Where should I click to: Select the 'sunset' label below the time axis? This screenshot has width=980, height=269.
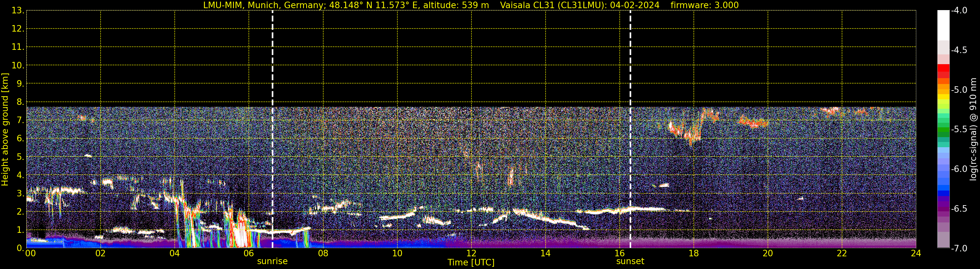(630, 262)
